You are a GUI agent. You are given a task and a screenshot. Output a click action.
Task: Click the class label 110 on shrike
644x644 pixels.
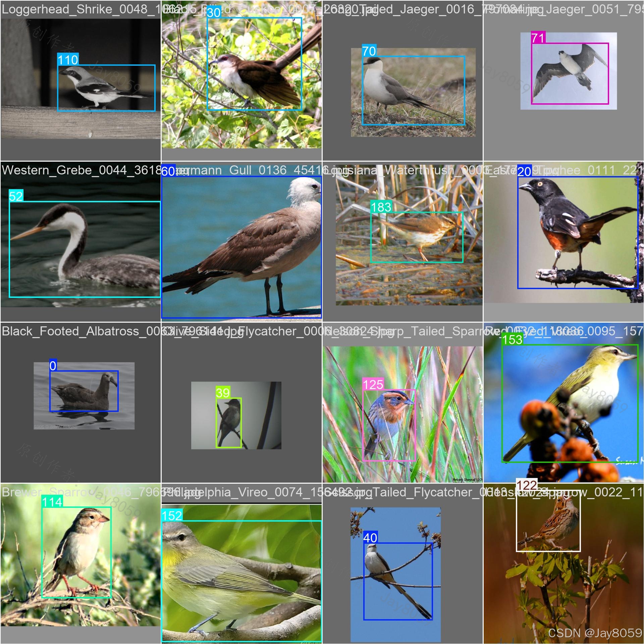68,60
